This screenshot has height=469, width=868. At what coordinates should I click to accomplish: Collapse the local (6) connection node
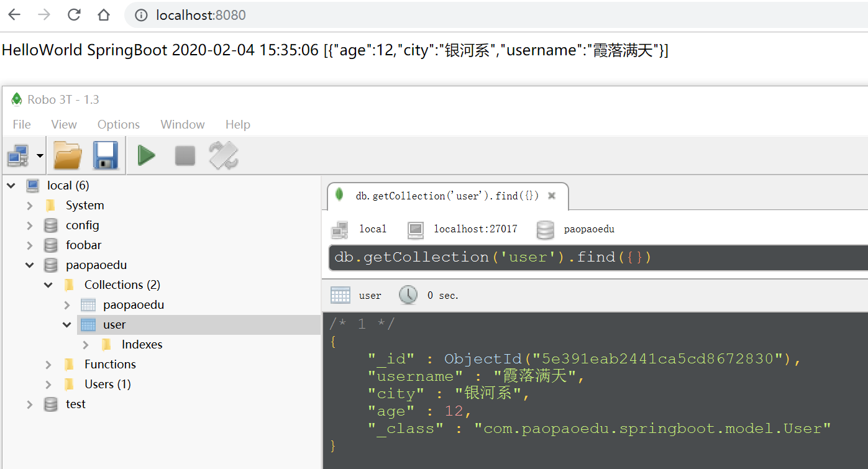tap(11, 185)
